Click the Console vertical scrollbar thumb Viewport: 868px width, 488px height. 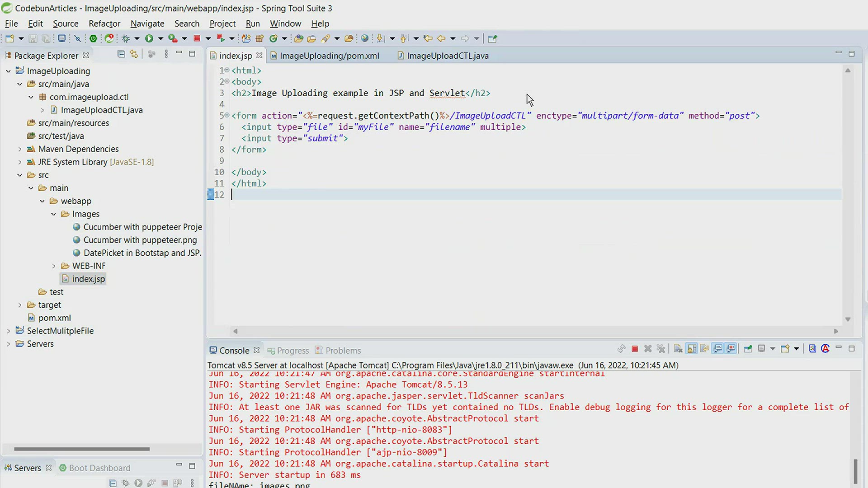click(x=855, y=472)
